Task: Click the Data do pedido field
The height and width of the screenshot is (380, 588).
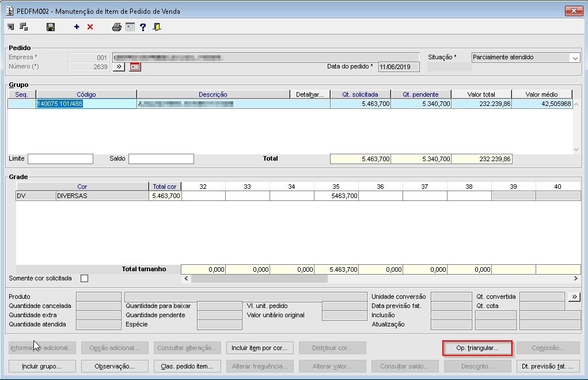Action: [x=399, y=67]
